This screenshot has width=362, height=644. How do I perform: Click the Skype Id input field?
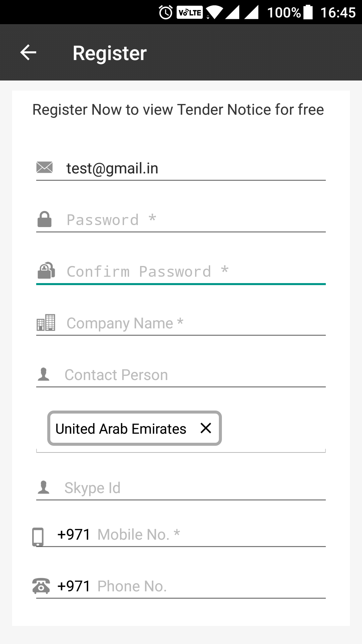click(194, 488)
